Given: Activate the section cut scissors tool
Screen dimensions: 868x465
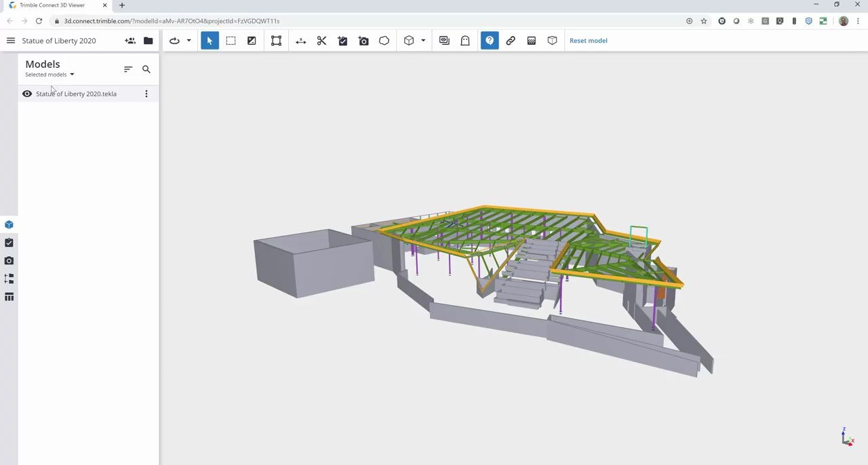Looking at the screenshot, I should click(x=321, y=40).
